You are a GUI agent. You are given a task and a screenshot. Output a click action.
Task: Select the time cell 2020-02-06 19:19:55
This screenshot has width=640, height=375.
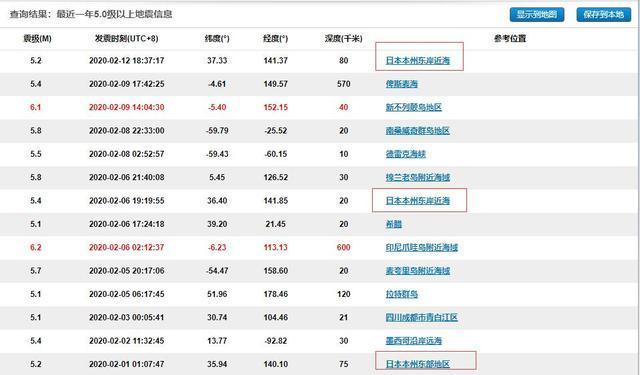click(127, 201)
